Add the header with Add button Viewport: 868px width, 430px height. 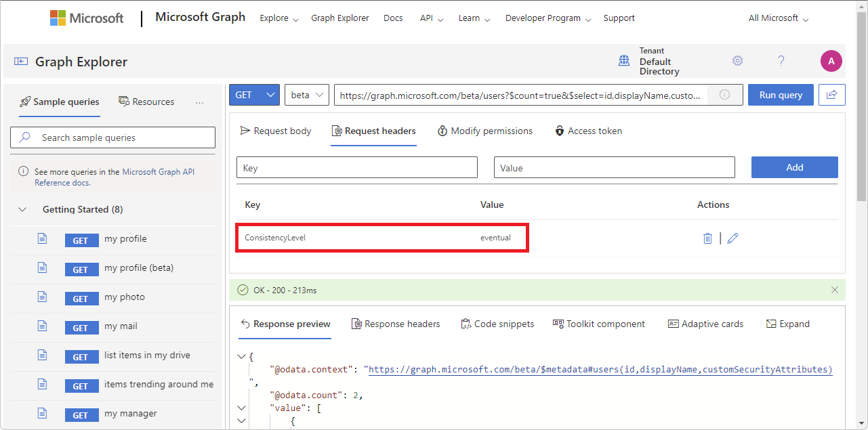tap(794, 167)
